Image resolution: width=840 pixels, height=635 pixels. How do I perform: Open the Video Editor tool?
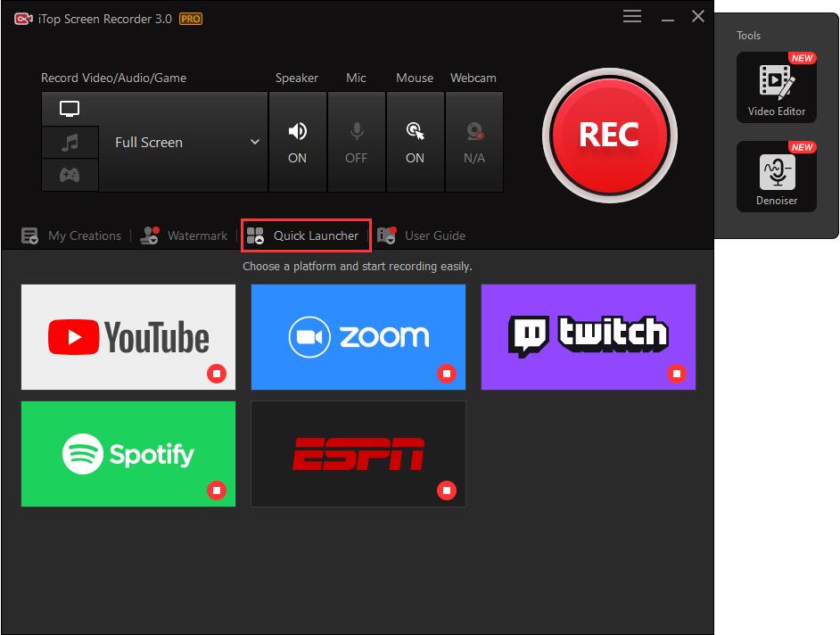[x=777, y=87]
